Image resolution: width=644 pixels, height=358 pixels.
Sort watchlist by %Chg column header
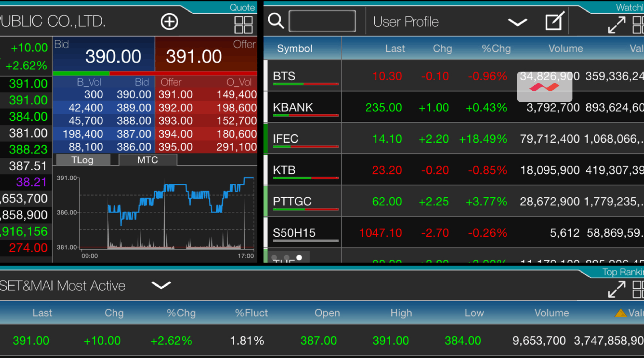click(x=496, y=48)
